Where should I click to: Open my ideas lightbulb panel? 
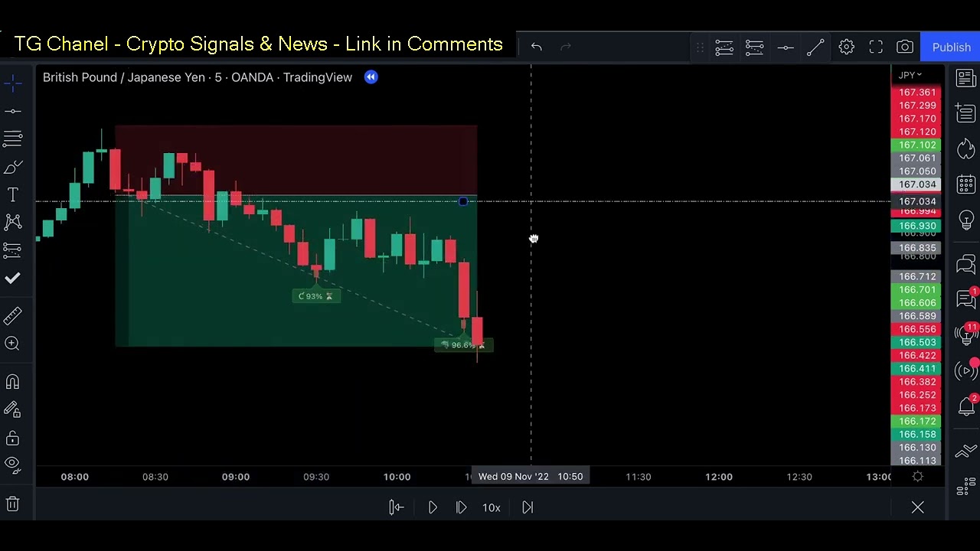[x=965, y=221]
